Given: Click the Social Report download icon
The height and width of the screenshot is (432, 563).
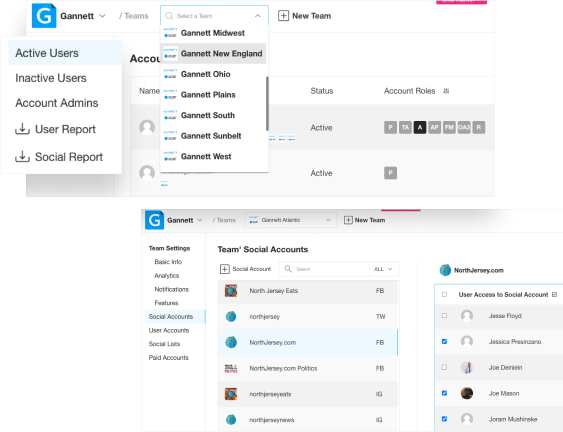Looking at the screenshot, I should tap(22, 157).
